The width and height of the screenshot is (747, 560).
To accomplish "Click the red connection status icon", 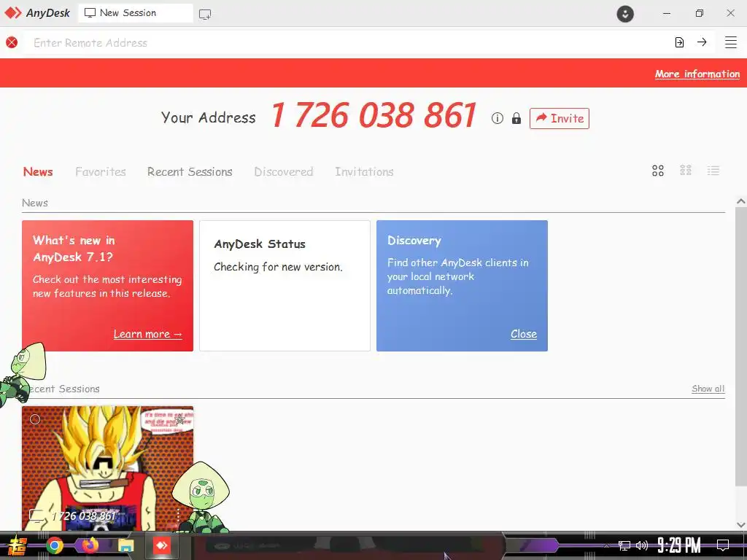I will (x=12, y=42).
